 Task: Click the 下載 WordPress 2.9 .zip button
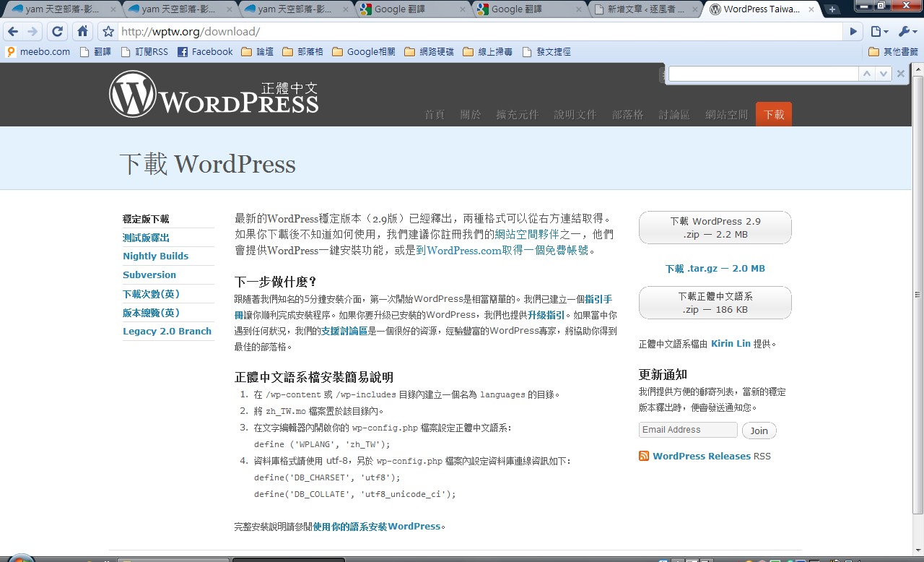pyautogui.click(x=715, y=228)
